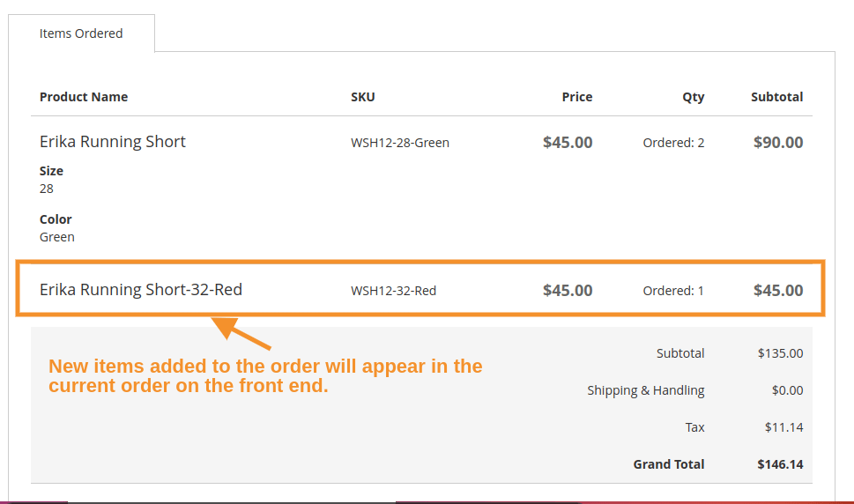
Task: Select the Erika Running Short-32-Red item name
Action: 141,290
